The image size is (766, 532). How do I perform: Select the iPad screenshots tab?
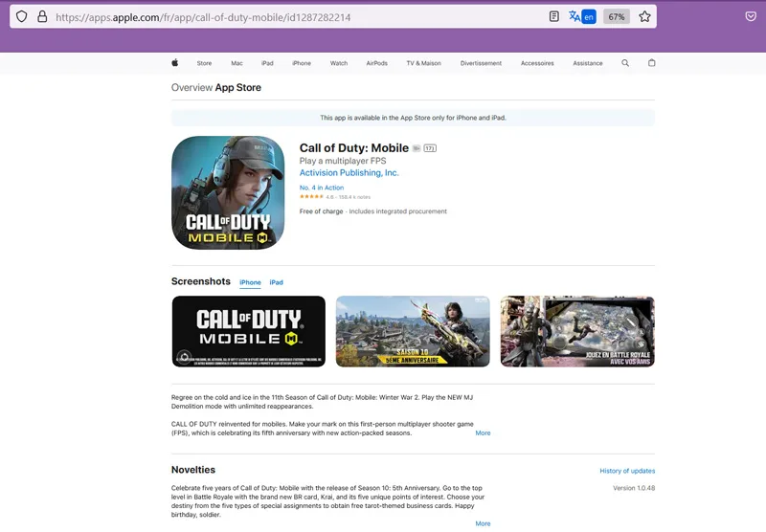(x=276, y=282)
